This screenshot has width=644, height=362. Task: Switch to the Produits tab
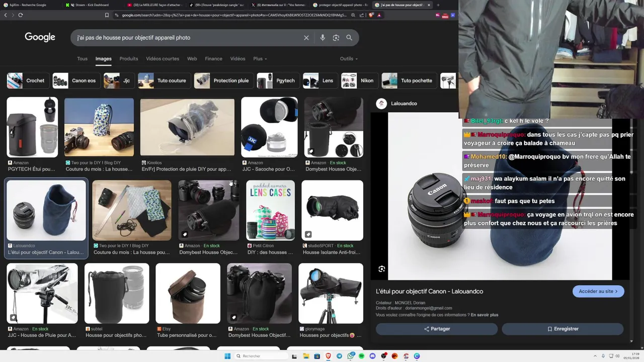(129, 59)
